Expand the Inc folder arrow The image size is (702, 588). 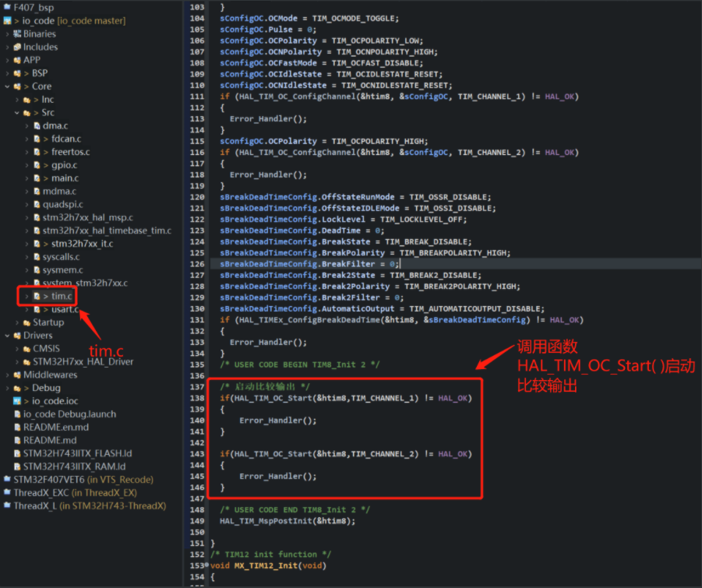click(17, 100)
